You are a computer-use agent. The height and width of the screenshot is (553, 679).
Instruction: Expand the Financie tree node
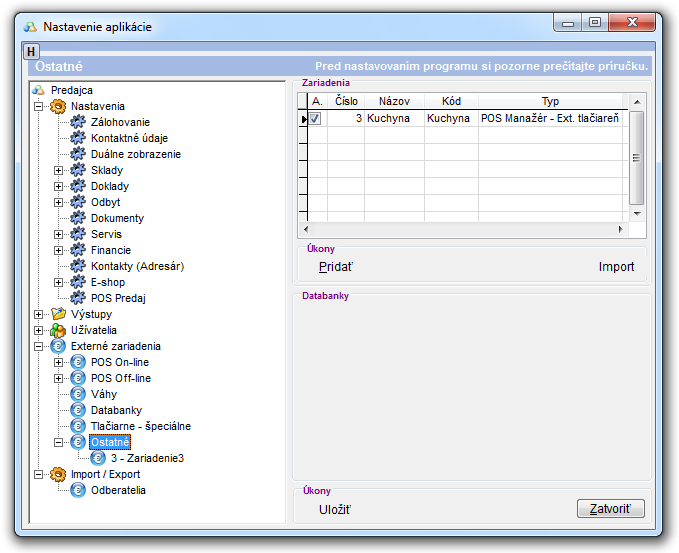tap(58, 250)
